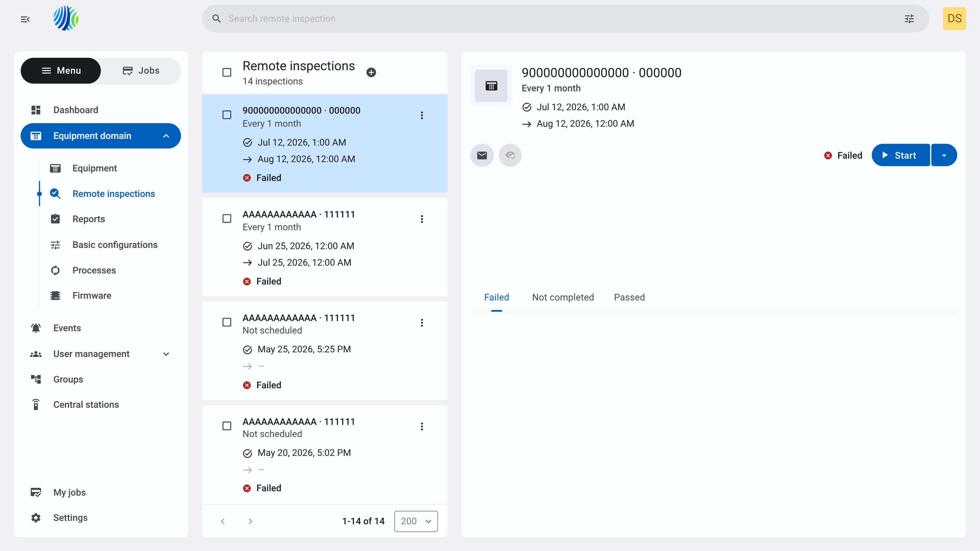Viewport: 980px width, 551px height.
Task: Collapse the sidebar menu icon
Action: (25, 19)
